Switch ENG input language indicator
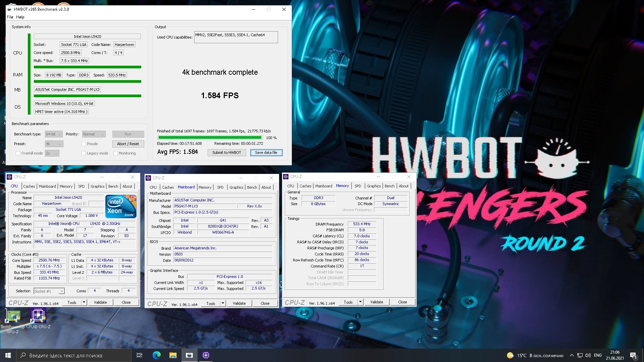 click(x=598, y=355)
